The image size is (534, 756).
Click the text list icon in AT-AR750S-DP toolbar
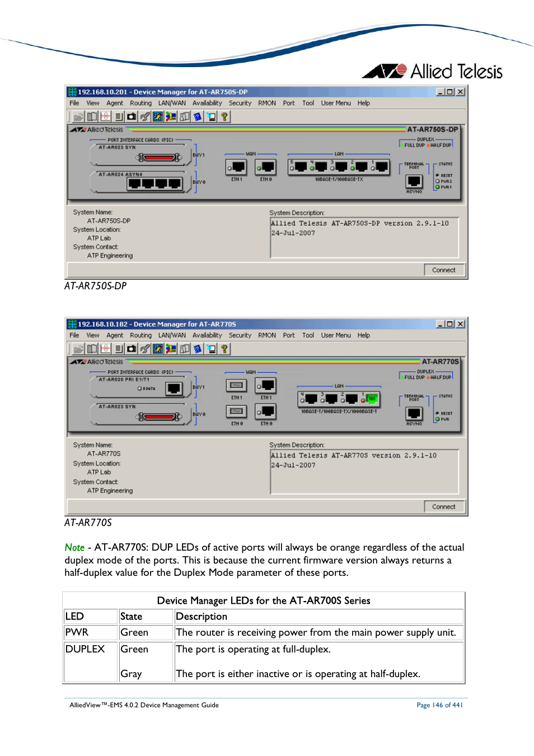(x=118, y=116)
